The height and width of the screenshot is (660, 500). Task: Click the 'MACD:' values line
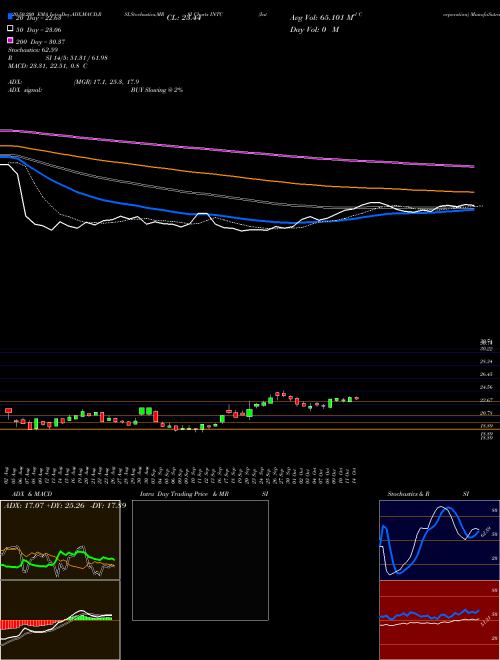coord(48,66)
